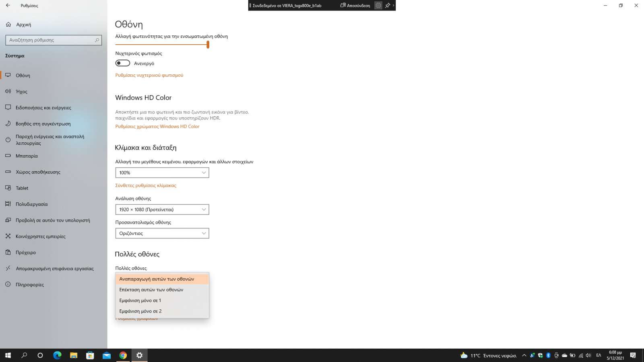
Task: Pin the wireless display connection bar
Action: (x=388, y=6)
